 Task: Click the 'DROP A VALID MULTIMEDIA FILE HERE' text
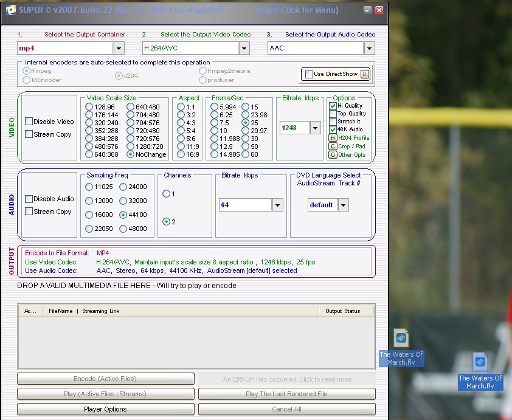pos(126,286)
